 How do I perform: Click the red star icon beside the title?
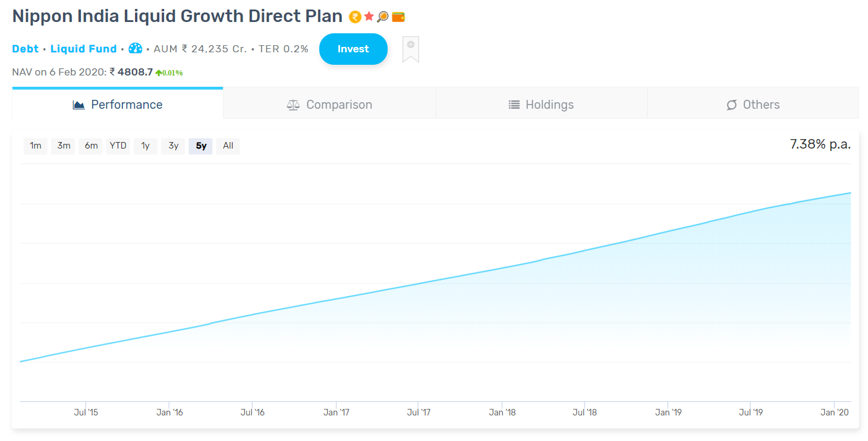pos(369,17)
